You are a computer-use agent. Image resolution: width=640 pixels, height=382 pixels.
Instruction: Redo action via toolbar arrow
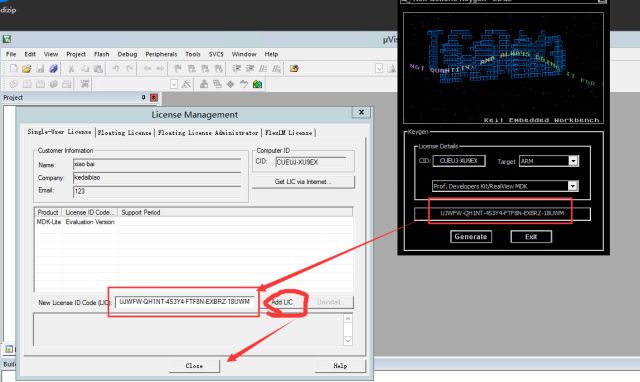point(129,69)
